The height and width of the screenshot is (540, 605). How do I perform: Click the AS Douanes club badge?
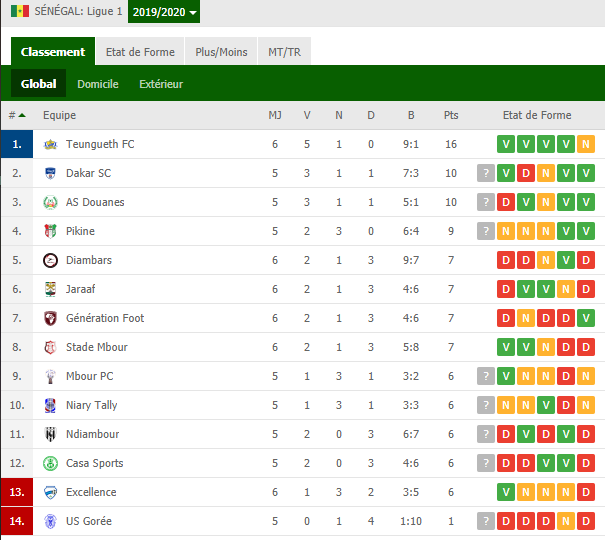click(x=50, y=202)
